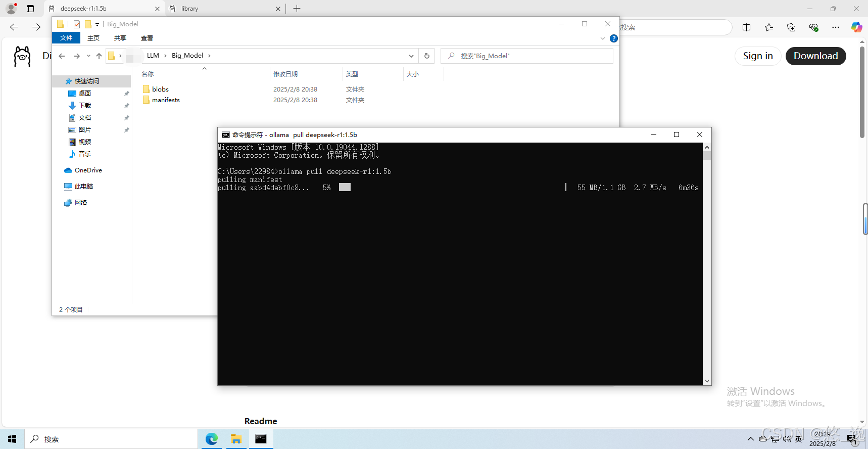Screen dimensions: 868x449
Task: Open a new Edge tab
Action: click(x=297, y=9)
